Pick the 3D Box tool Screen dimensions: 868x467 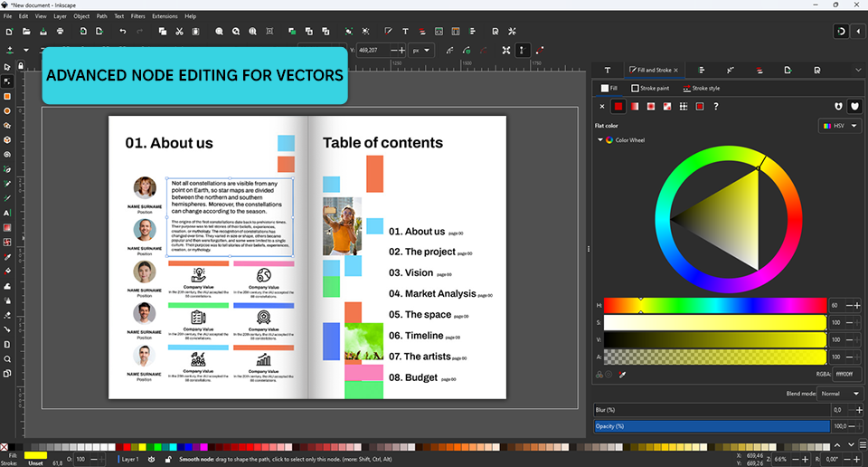(7, 140)
